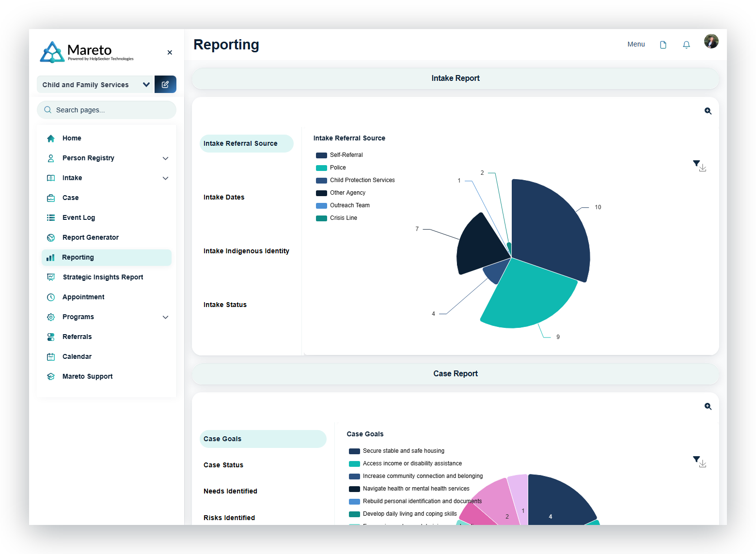Zoom the Intake Report with magnifier icon
This screenshot has width=756, height=554.
(708, 111)
